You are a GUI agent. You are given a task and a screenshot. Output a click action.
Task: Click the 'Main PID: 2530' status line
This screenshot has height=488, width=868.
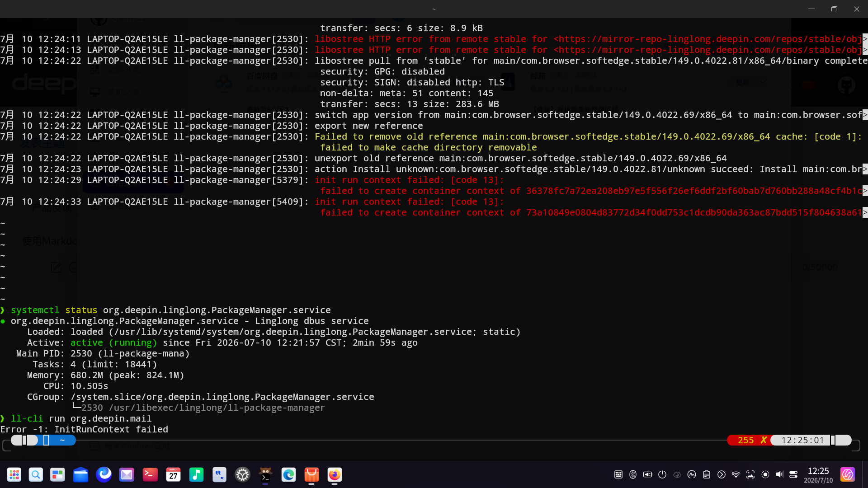coord(103,353)
